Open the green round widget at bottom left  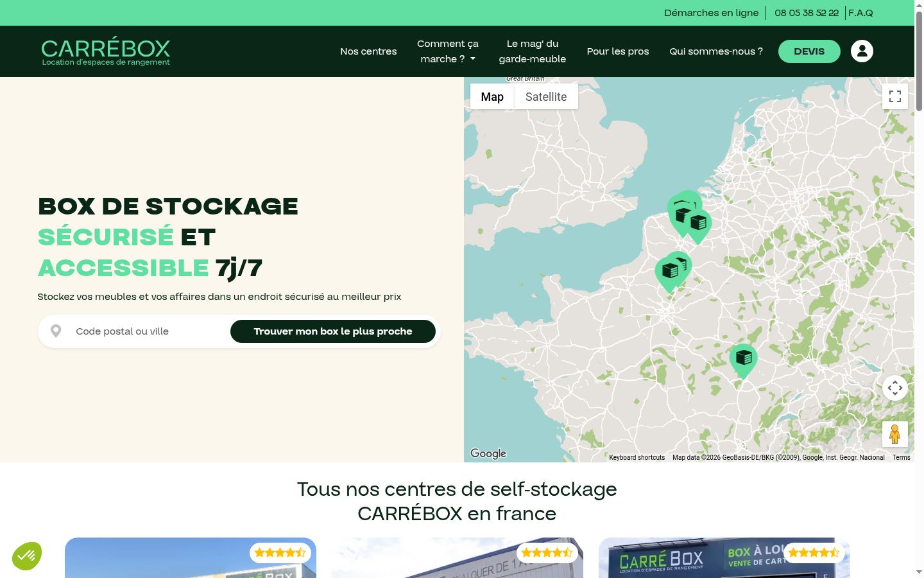point(27,556)
